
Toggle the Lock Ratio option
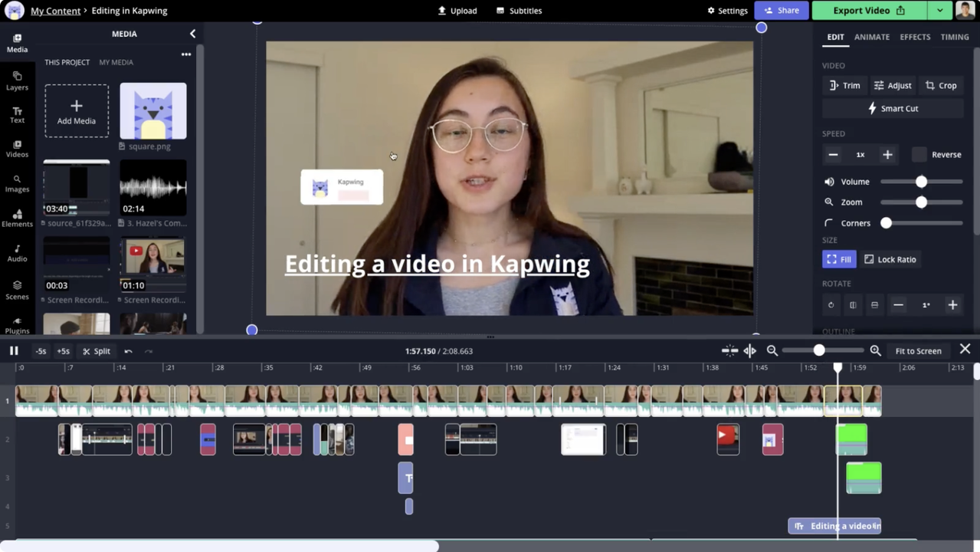[890, 259]
